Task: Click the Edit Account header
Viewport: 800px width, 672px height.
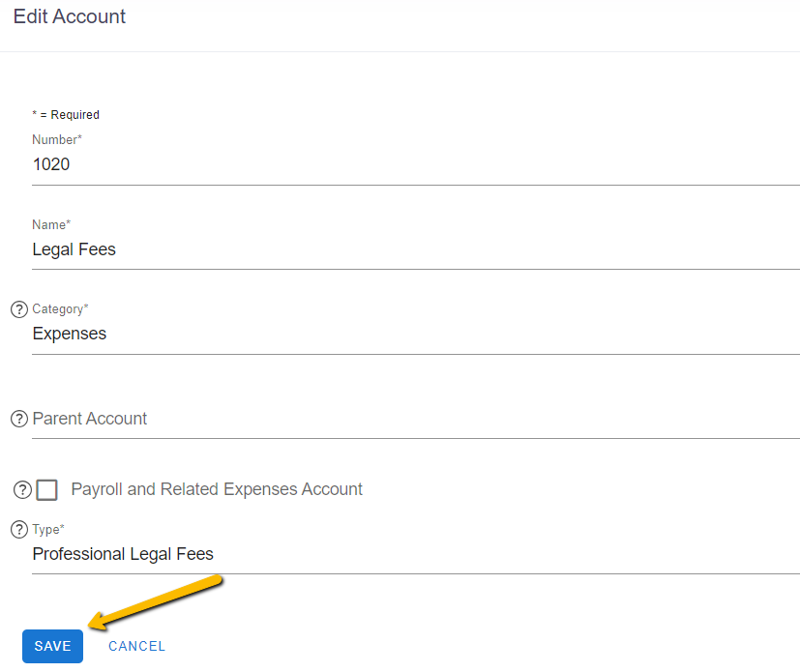Action: pyautogui.click(x=69, y=16)
